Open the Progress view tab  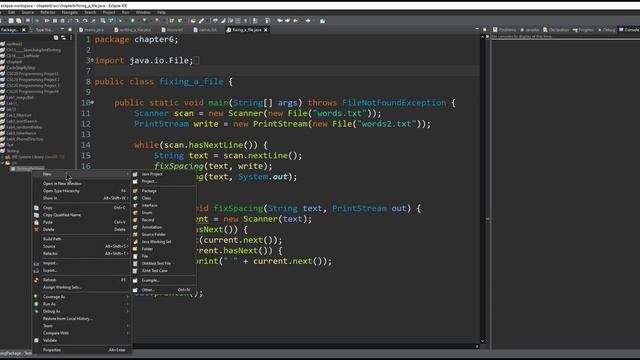(583, 30)
